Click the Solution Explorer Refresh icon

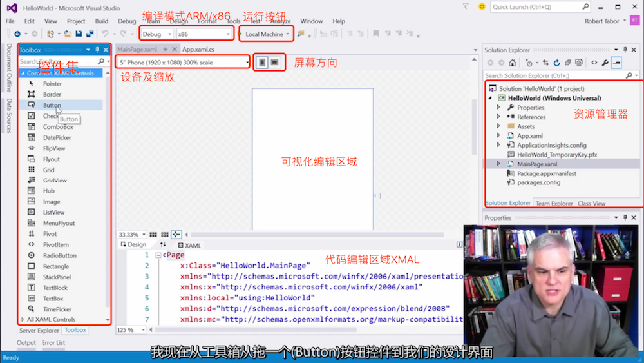pyautogui.click(x=556, y=63)
